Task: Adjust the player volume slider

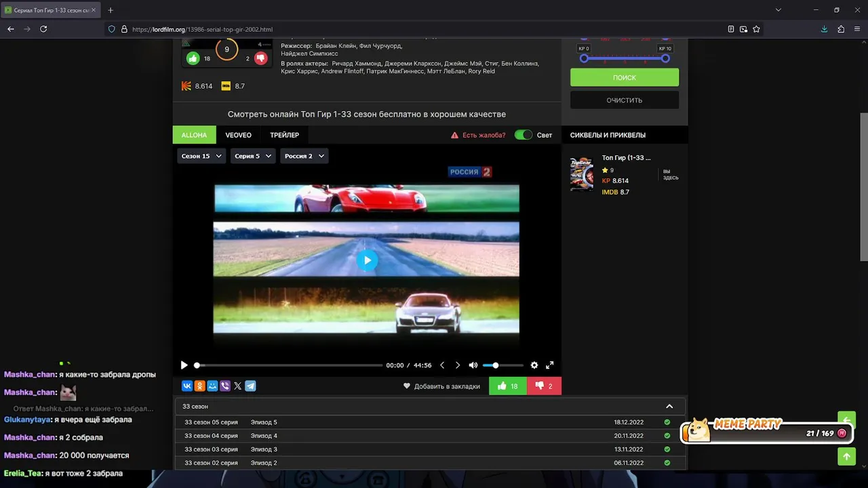Action: click(x=503, y=365)
